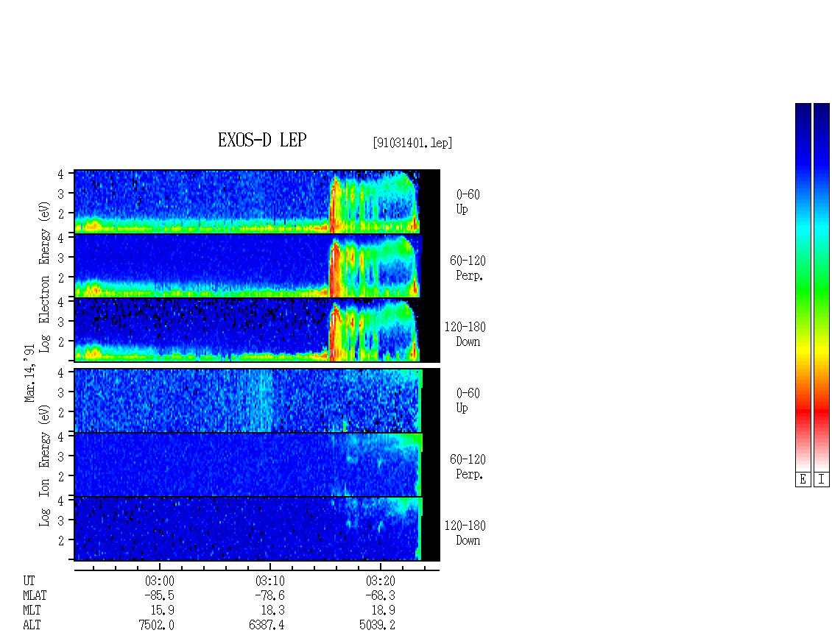Click the '0-60 Up' label beside electron panel
This screenshot has height=644, width=832.
[468, 202]
